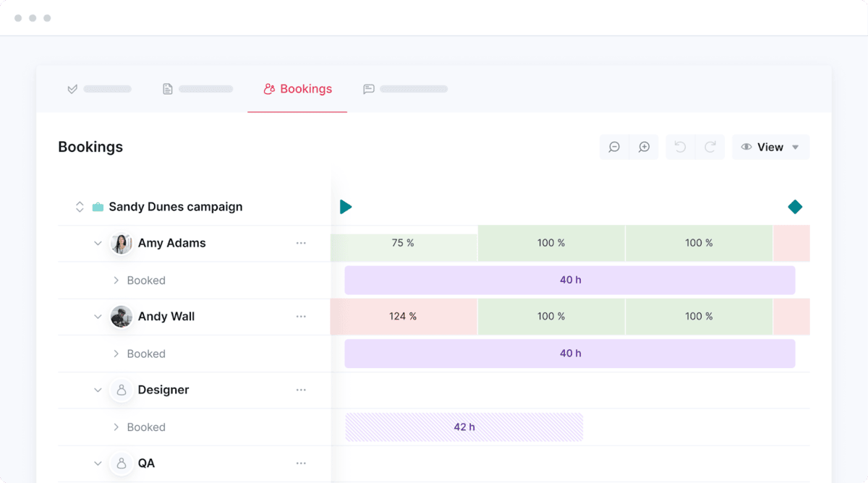
Task: Click the checkmark icon in the first tab
Action: pyautogui.click(x=71, y=88)
